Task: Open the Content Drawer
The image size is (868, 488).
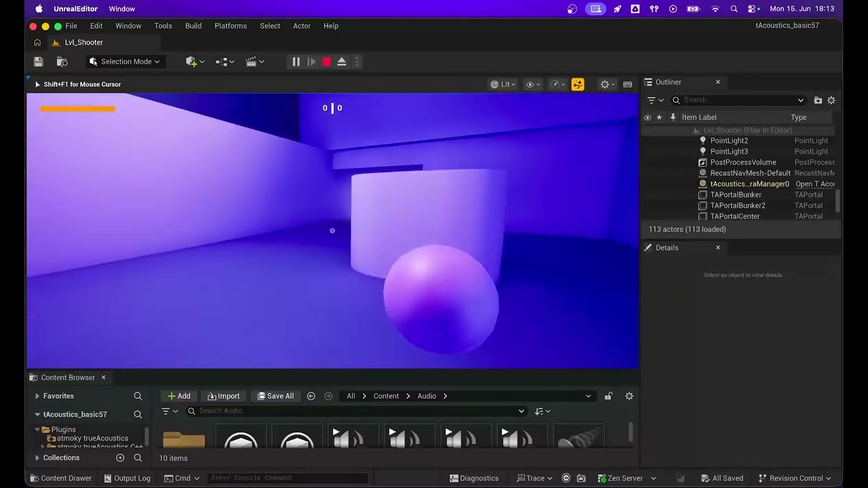Action: pyautogui.click(x=60, y=478)
